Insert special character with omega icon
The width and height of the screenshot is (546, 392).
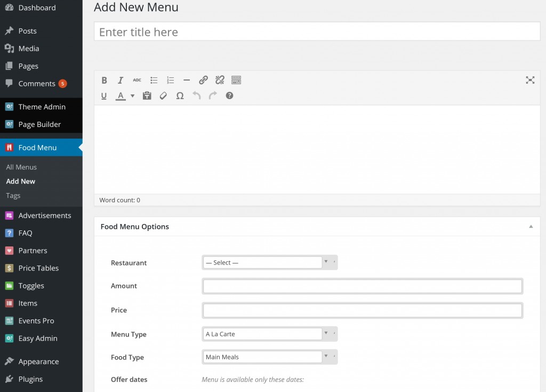[180, 96]
